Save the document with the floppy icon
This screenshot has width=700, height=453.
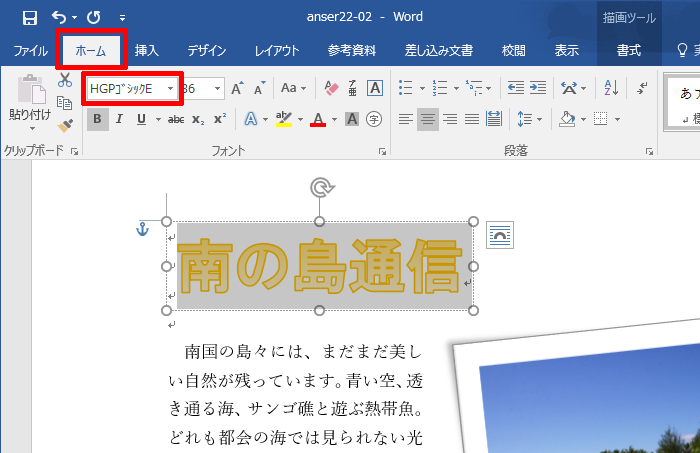pos(30,18)
